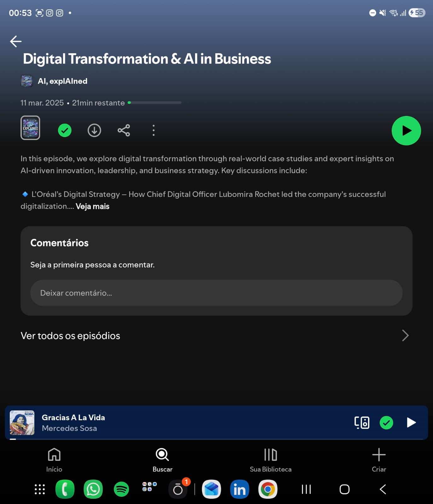Open the app drawer grid
The width and height of the screenshot is (433, 504).
pyautogui.click(x=40, y=489)
